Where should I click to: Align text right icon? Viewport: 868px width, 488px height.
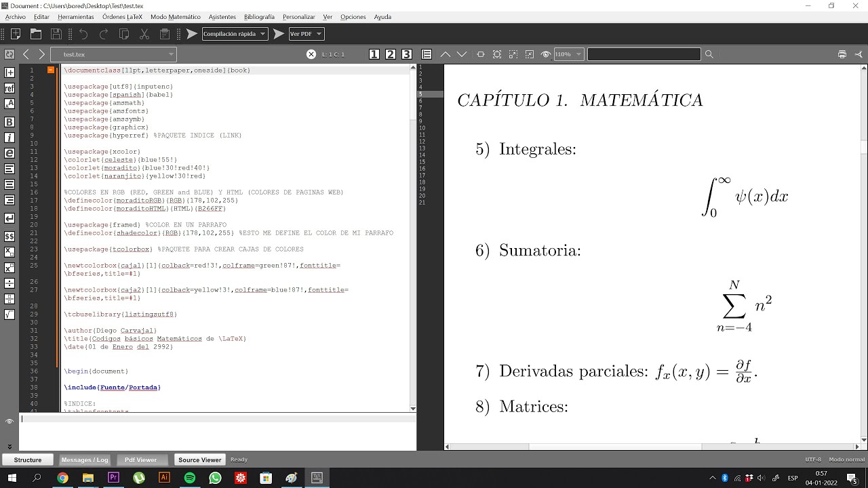pos(9,200)
